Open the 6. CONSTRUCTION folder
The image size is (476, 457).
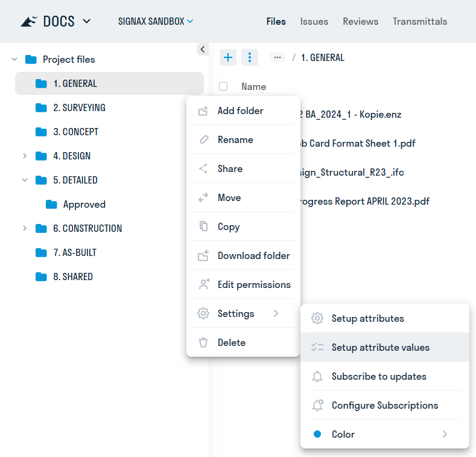click(x=87, y=228)
